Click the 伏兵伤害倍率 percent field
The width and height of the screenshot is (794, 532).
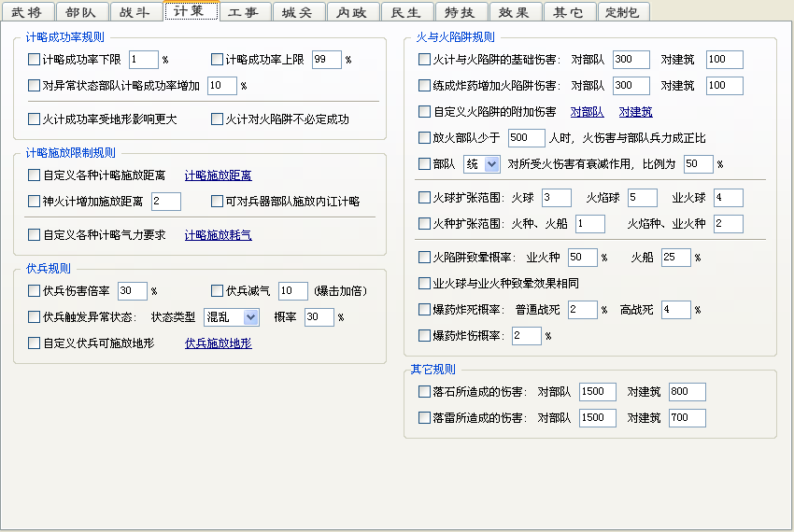(x=132, y=291)
